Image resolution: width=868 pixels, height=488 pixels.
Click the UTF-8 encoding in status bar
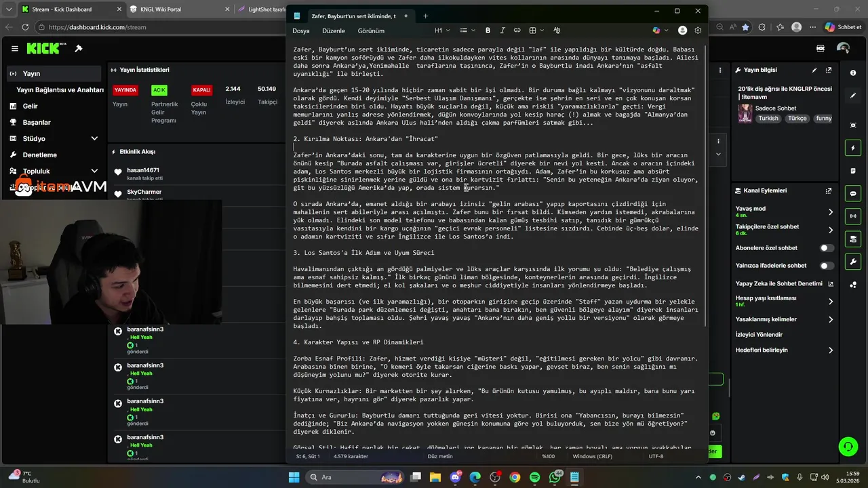pyautogui.click(x=656, y=456)
